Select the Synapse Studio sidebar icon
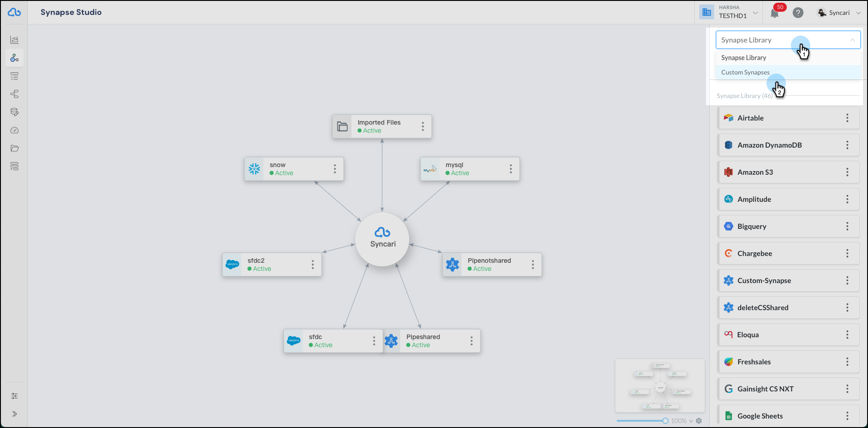 coord(14,58)
